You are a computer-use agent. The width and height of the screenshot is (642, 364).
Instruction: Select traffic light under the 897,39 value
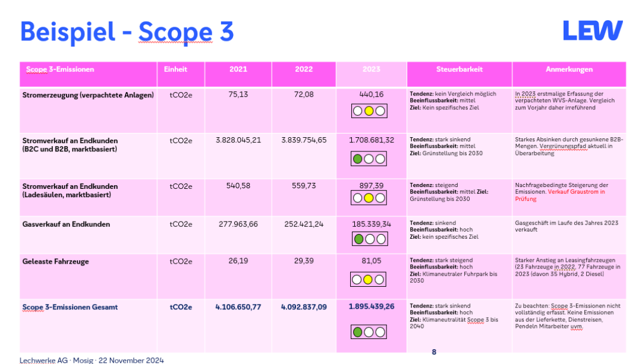pos(369,198)
